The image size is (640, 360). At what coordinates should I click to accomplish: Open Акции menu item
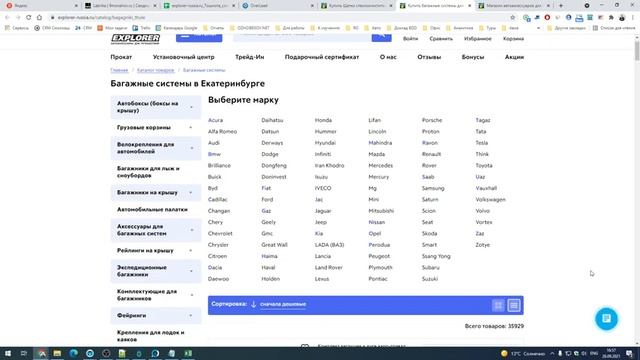pos(514,57)
